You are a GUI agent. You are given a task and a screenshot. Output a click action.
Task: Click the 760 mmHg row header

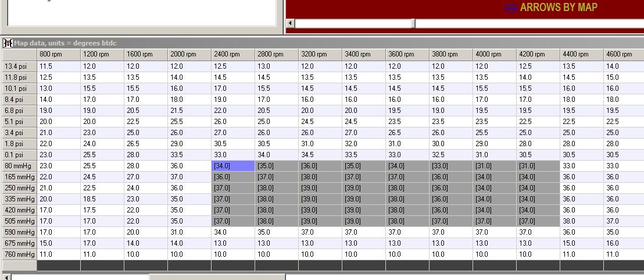pyautogui.click(x=19, y=254)
